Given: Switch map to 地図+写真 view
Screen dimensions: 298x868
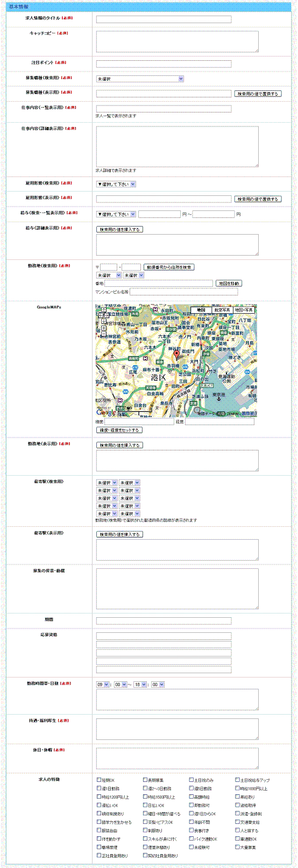Looking at the screenshot, I should coord(244,310).
